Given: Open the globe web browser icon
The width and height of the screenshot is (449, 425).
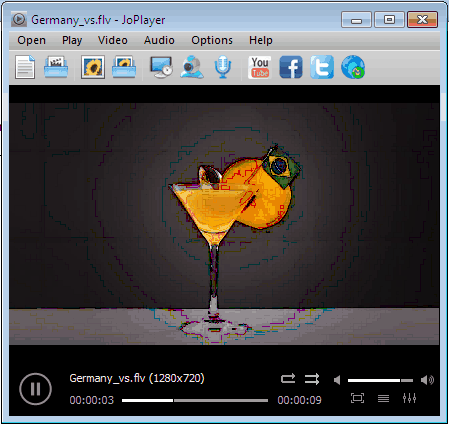Looking at the screenshot, I should [x=353, y=67].
